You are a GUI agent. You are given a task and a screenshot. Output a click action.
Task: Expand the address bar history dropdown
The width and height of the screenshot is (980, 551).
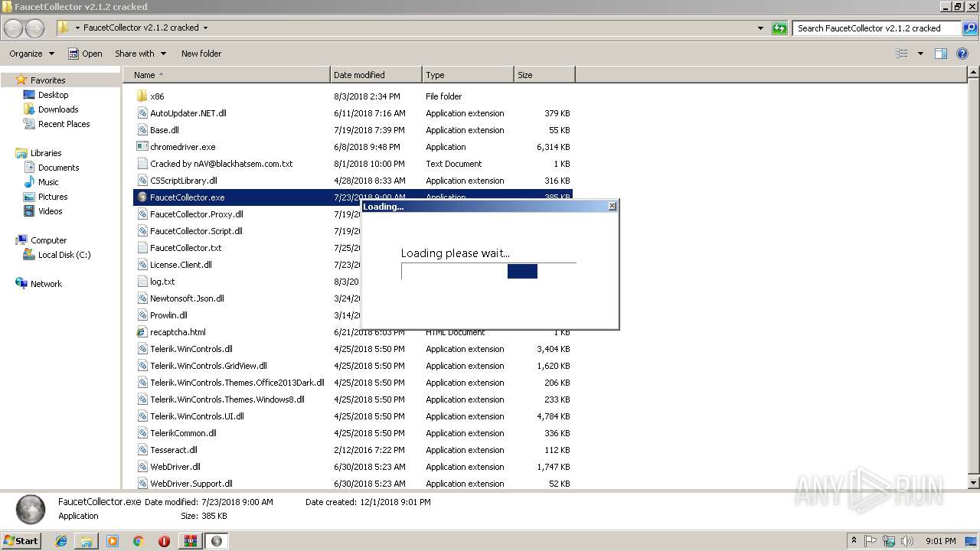[x=760, y=28]
